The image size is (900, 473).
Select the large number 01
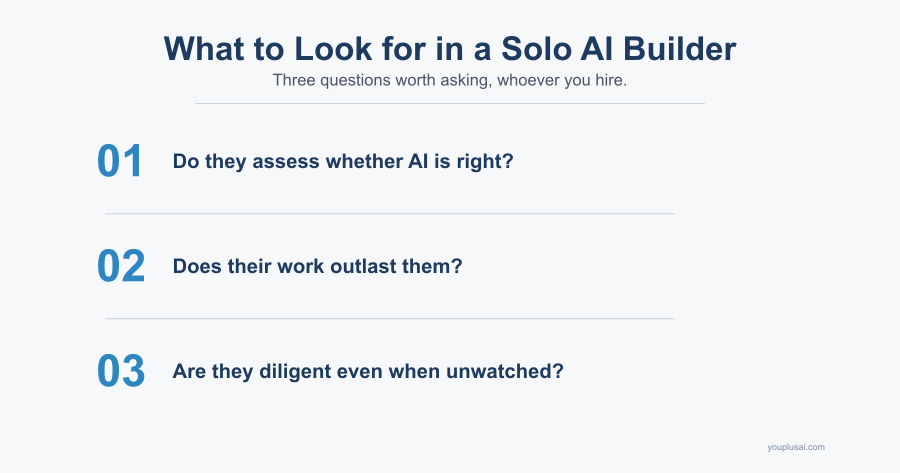coord(119,161)
